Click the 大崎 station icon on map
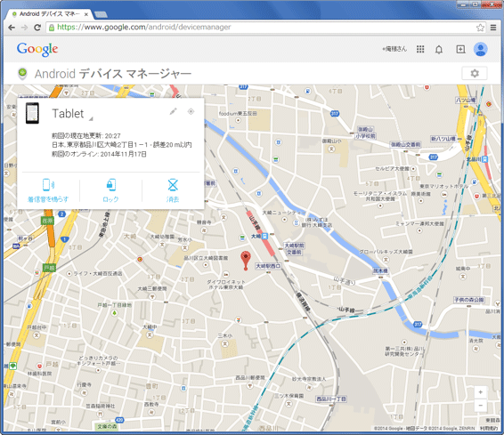Image resolution: width=504 pixels, height=435 pixels. [x=264, y=237]
